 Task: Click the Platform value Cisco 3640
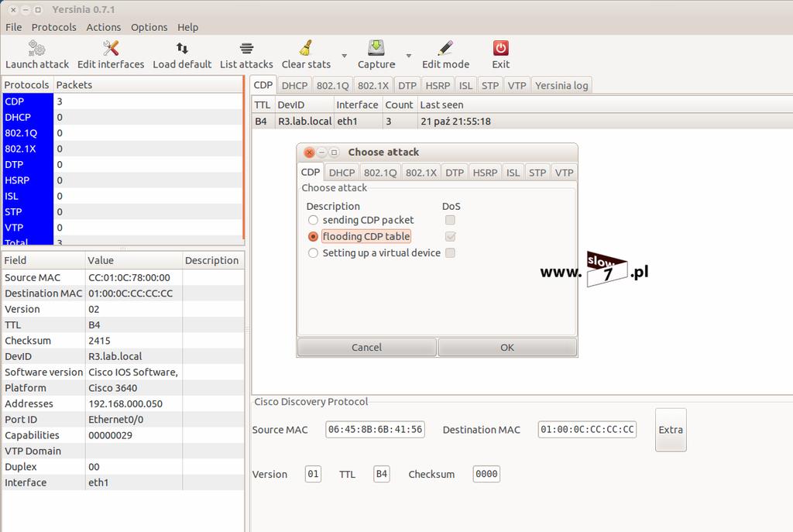[113, 388]
